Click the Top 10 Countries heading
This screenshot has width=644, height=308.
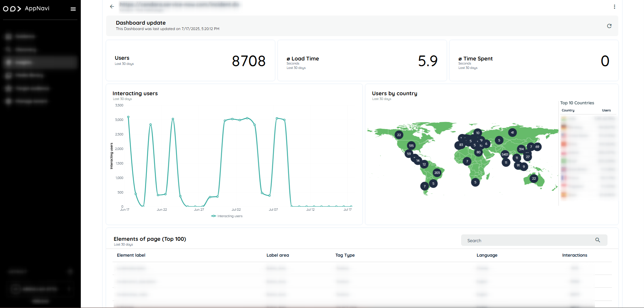pyautogui.click(x=577, y=103)
